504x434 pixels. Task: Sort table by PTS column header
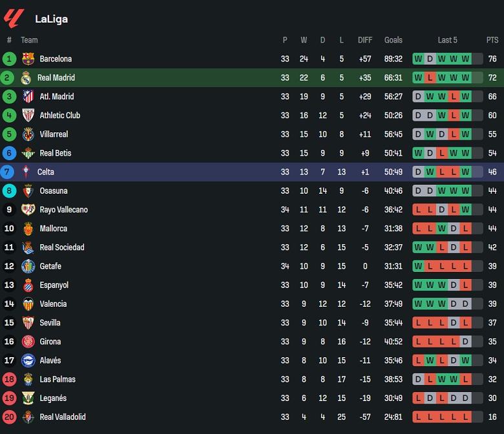point(492,40)
